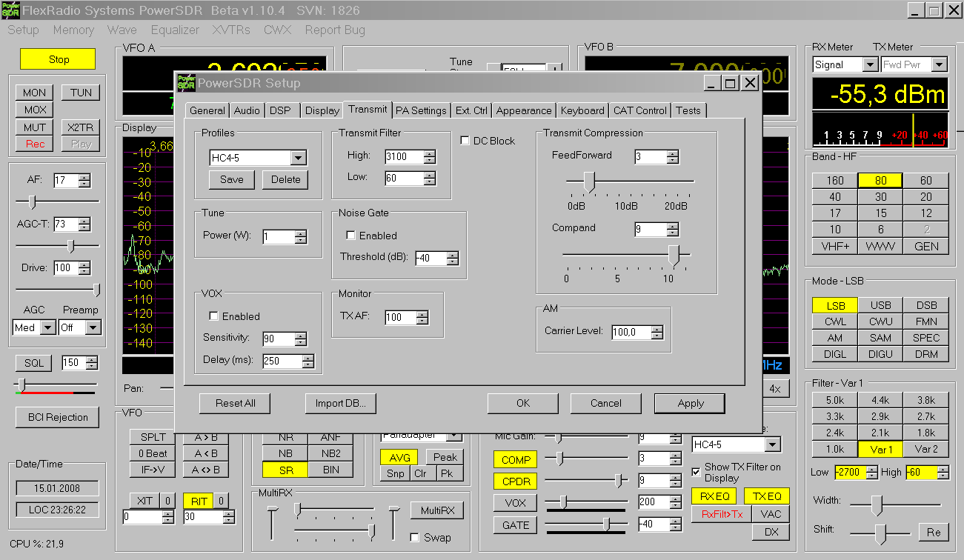Open the Equalizer menu
964x560 pixels.
click(x=175, y=30)
